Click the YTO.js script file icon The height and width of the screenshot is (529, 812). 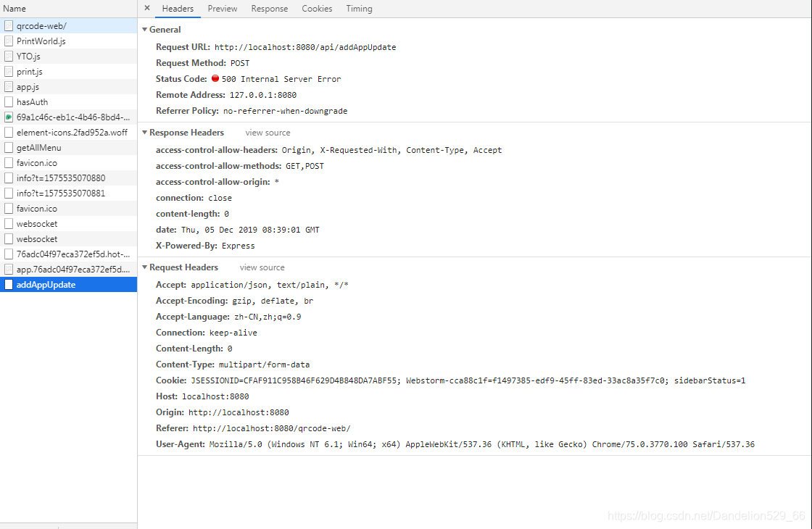click(x=8, y=57)
